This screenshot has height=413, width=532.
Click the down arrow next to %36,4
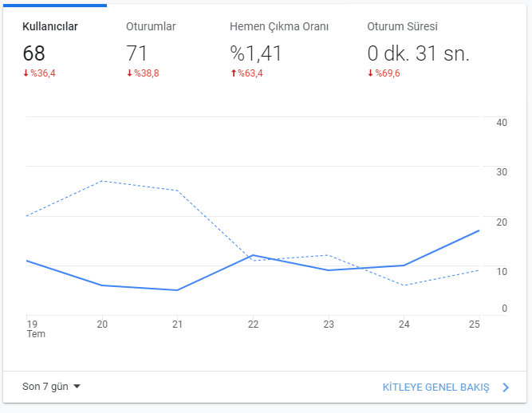pos(26,73)
